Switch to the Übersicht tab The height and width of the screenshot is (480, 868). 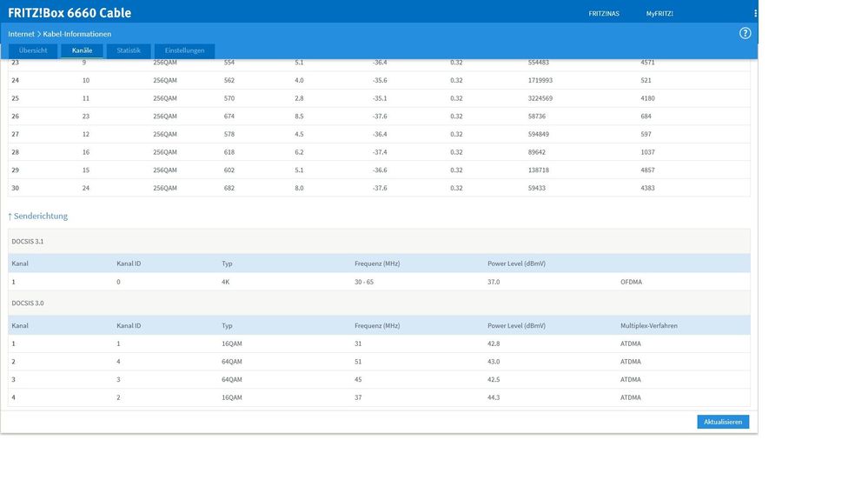coord(33,51)
